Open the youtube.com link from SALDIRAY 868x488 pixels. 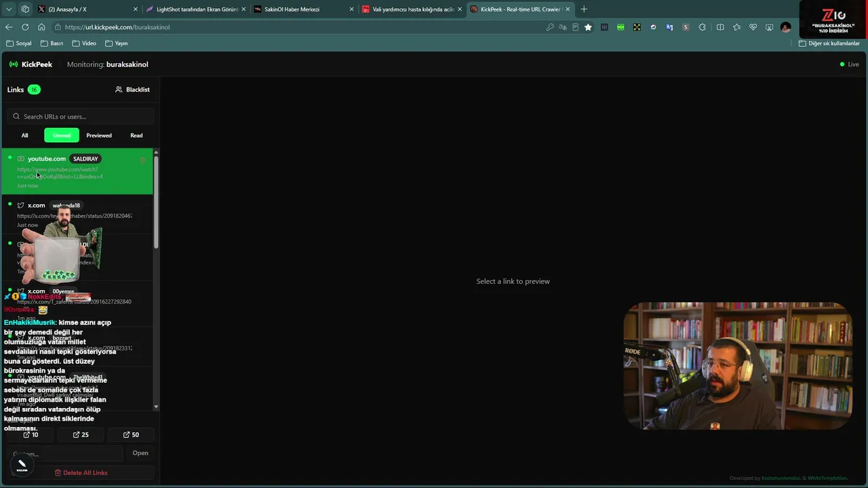[x=77, y=171]
